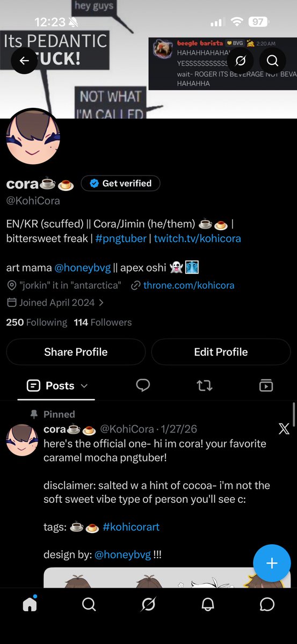This screenshot has width=297, height=644.
Task: Expand the Joined April 2024 chevron
Action: [x=101, y=303]
